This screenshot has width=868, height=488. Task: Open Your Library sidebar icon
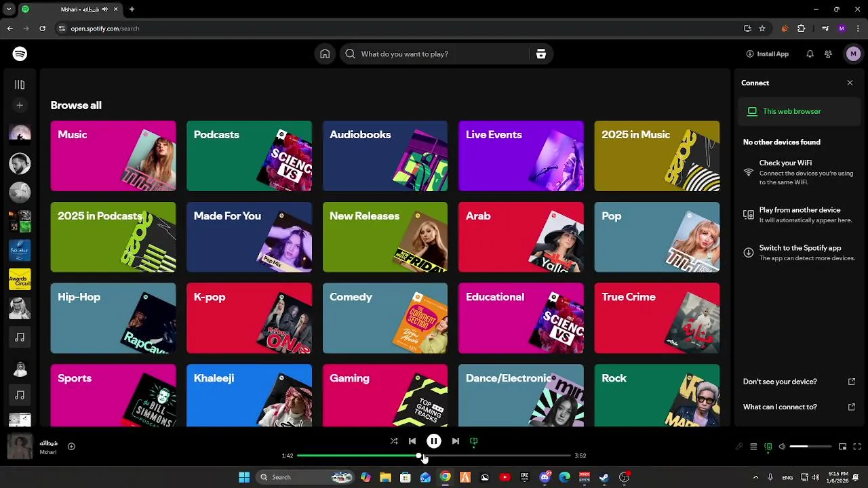[20, 85]
